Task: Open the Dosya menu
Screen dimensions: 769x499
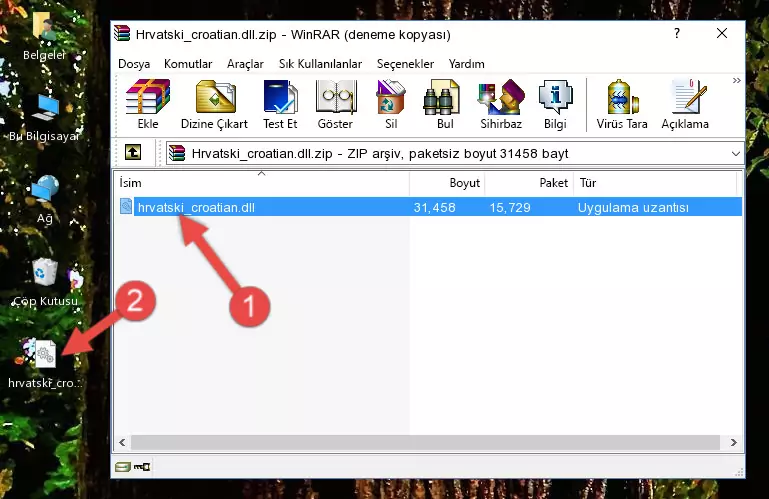Action: [134, 64]
